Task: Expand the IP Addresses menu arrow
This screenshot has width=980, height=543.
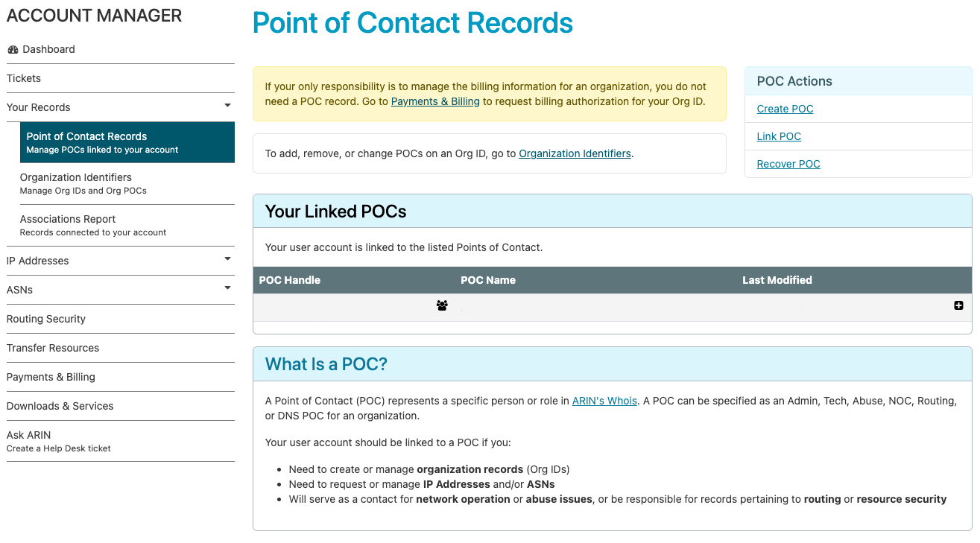Action: pyautogui.click(x=227, y=259)
